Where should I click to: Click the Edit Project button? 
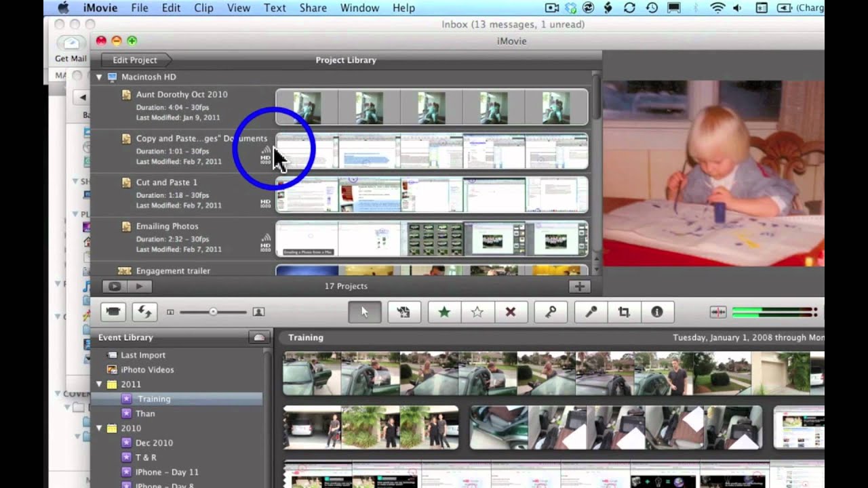point(134,60)
